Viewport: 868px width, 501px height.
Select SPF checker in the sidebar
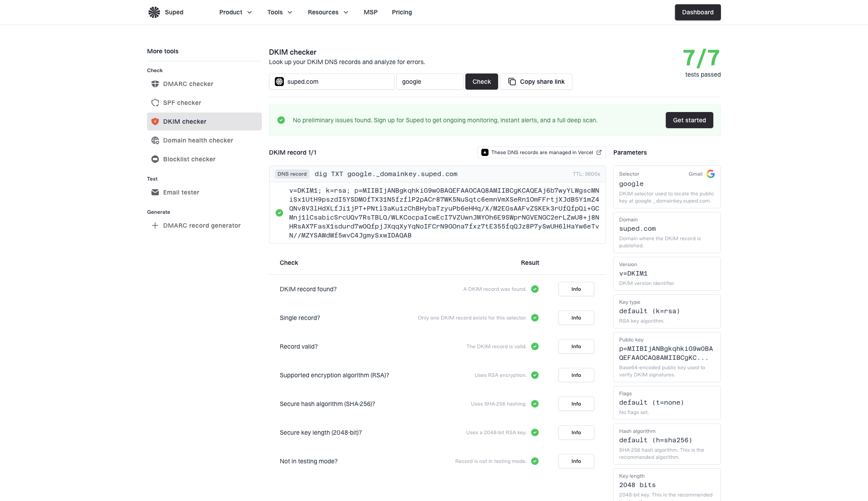(204, 103)
